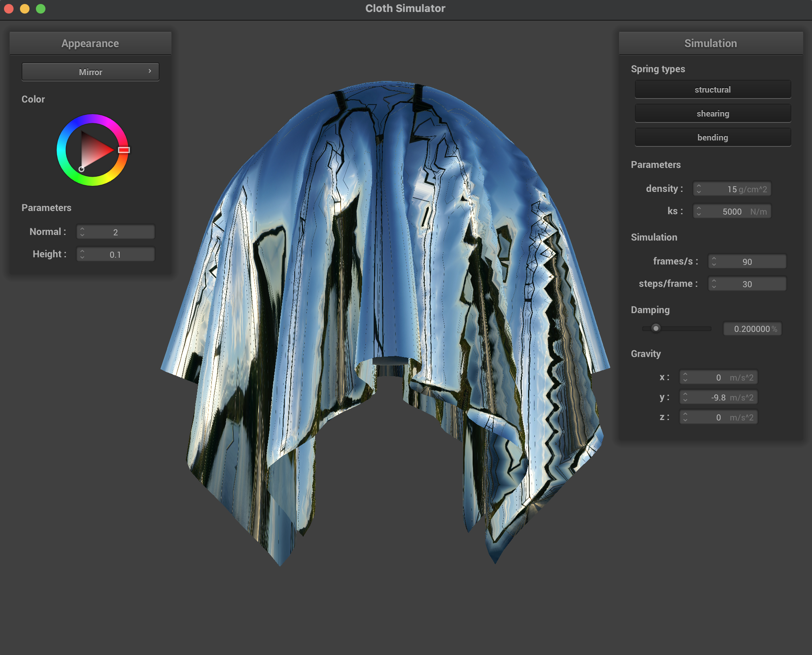Toggle the bending spring type

pyautogui.click(x=713, y=137)
